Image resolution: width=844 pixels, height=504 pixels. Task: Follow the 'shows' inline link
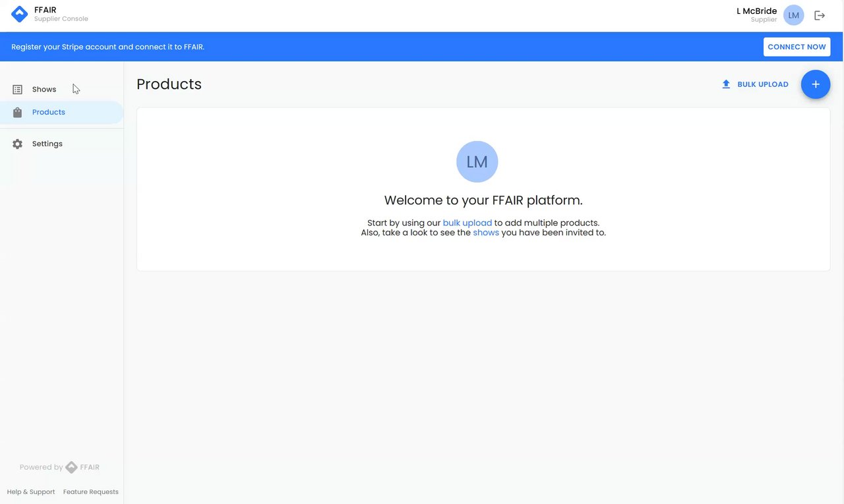coord(486,233)
